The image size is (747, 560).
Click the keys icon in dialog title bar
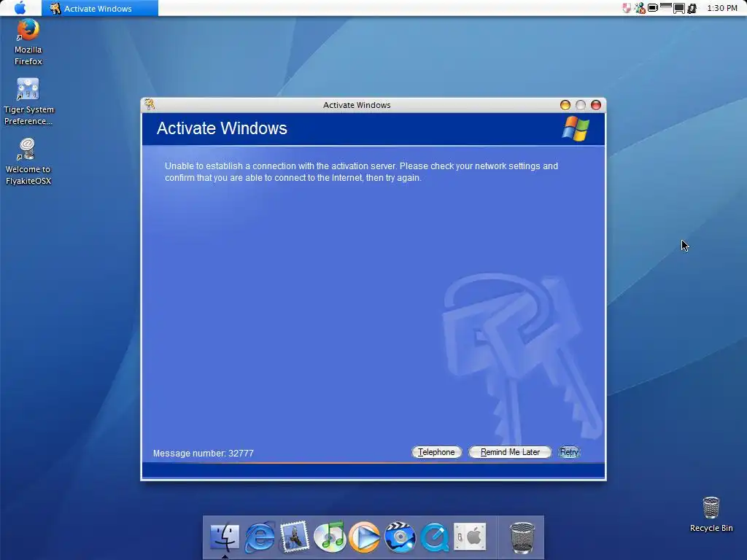tap(150, 104)
